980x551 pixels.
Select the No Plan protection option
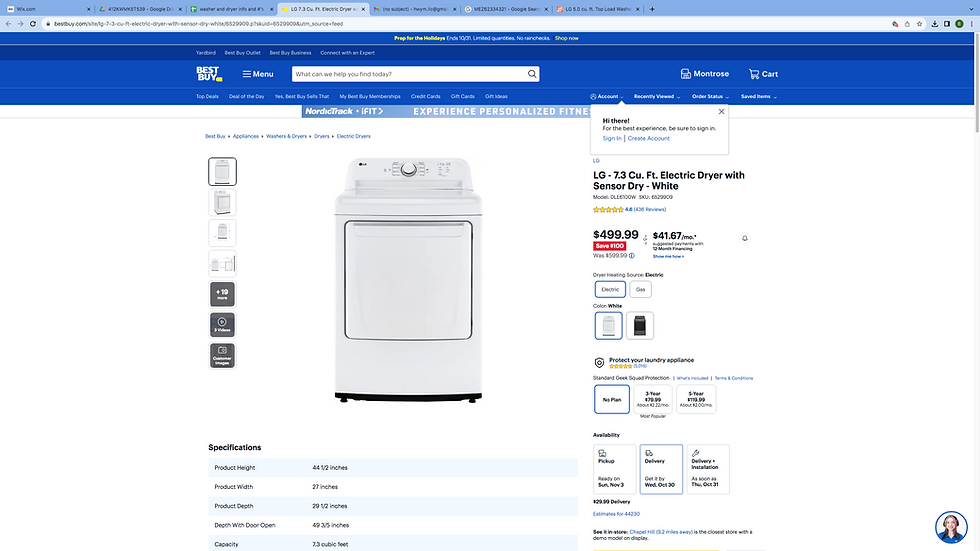pyautogui.click(x=612, y=399)
